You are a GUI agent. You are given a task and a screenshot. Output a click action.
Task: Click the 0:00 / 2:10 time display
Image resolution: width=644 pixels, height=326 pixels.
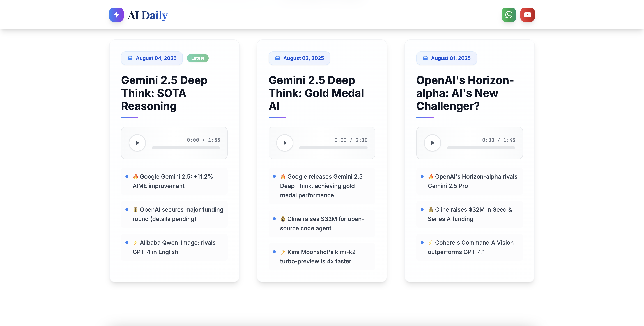(351, 140)
